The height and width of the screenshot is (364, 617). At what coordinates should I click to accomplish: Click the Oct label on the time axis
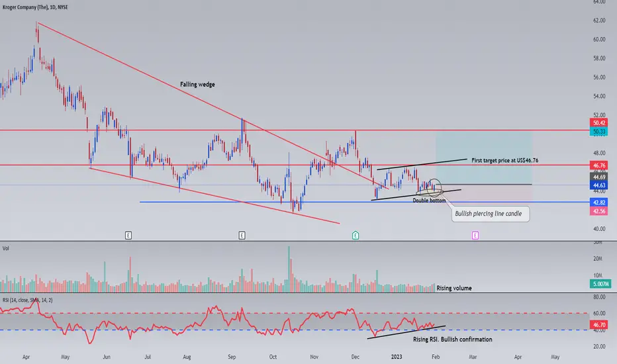(273, 357)
